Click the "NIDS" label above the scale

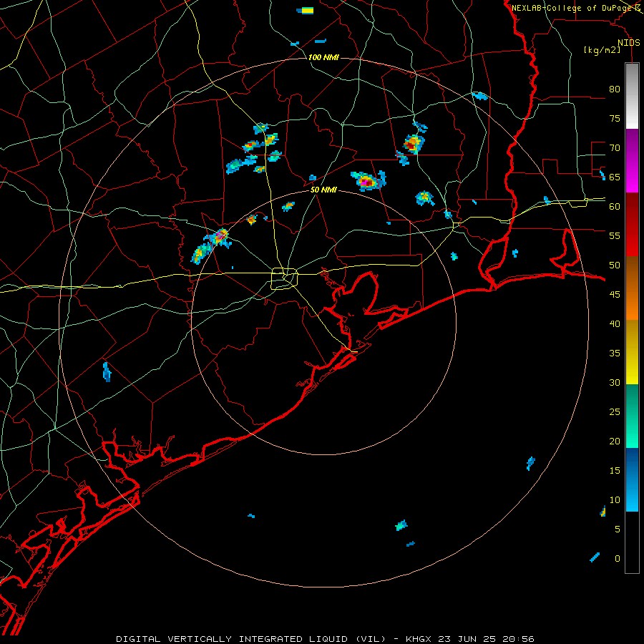628,43
